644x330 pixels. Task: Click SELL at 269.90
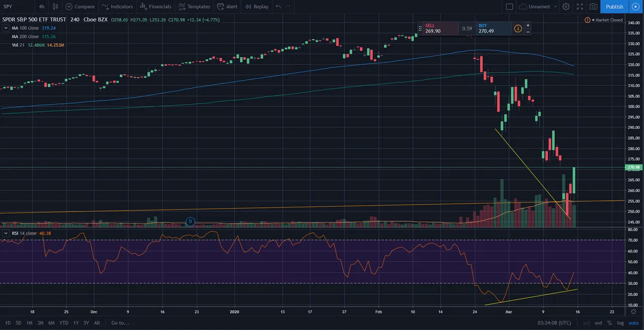click(x=440, y=29)
